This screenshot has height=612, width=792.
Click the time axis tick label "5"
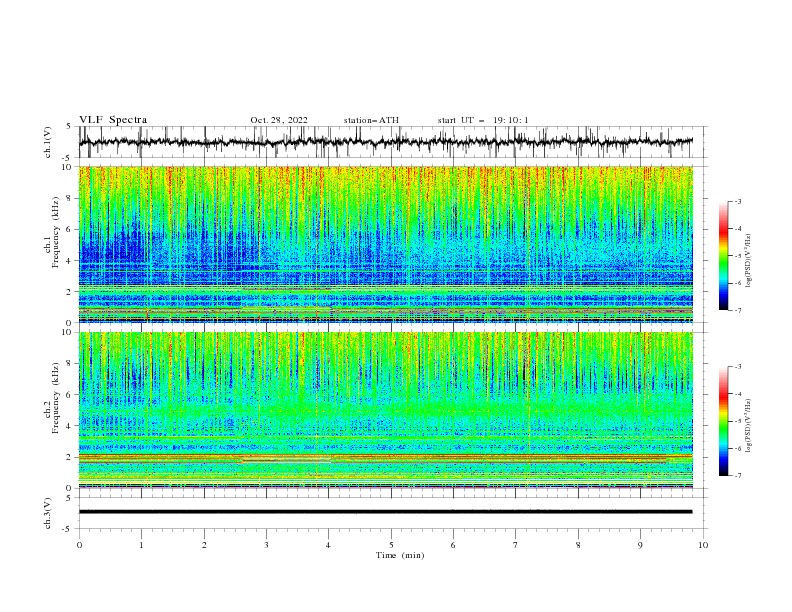coord(391,545)
